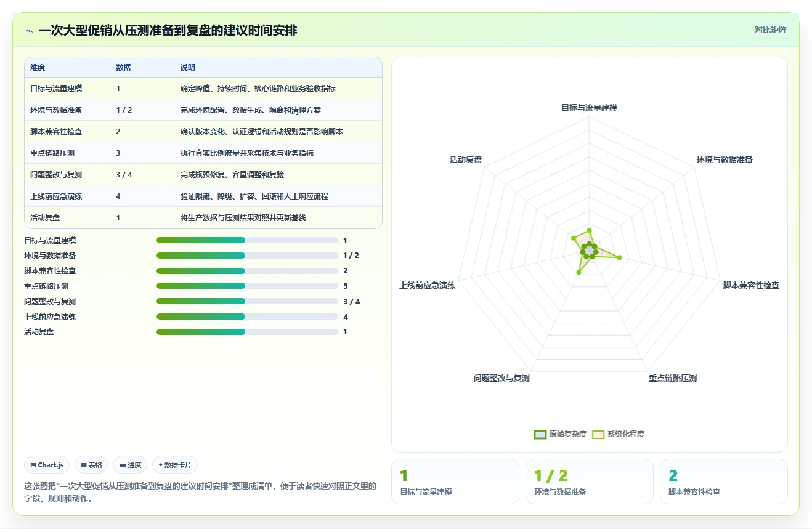Toggle the 系统化程度 legend item
Screen dimensions: 812x529
pos(618,434)
